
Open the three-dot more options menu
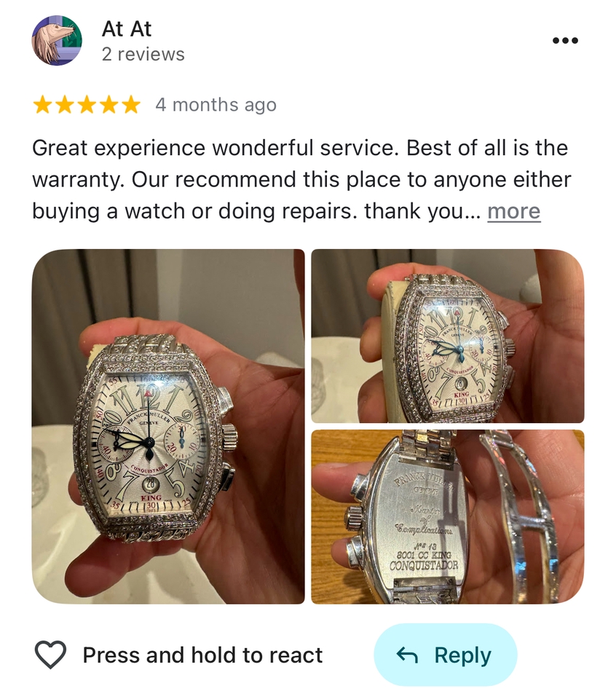click(565, 41)
